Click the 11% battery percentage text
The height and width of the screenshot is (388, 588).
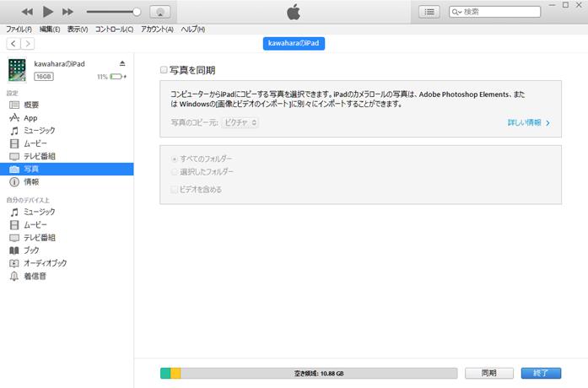[x=102, y=77]
